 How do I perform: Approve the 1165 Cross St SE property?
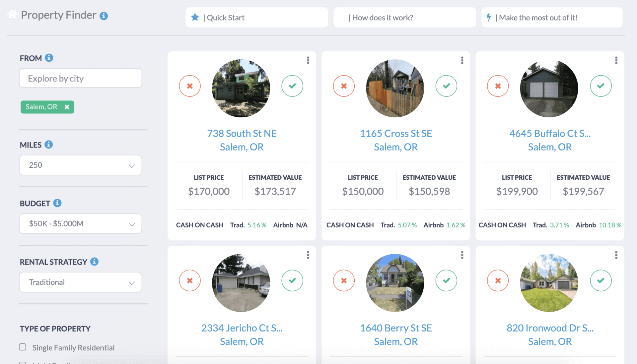pyautogui.click(x=446, y=86)
